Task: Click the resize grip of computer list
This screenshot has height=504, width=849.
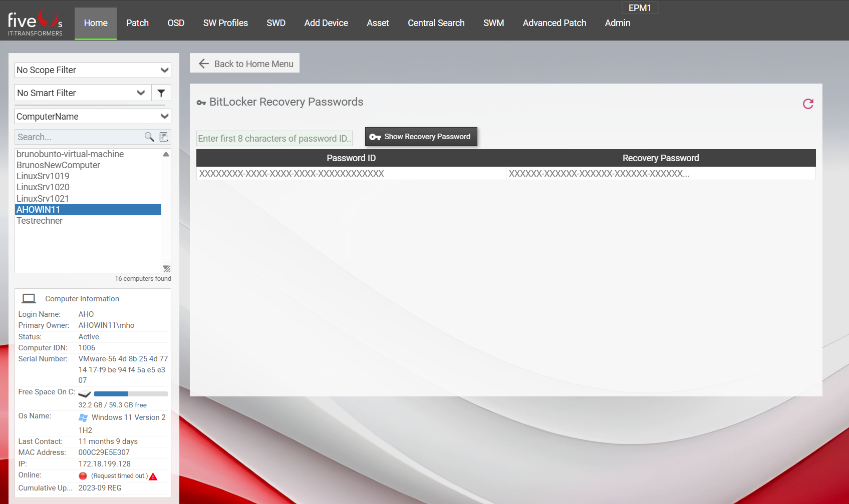Action: coord(167,269)
